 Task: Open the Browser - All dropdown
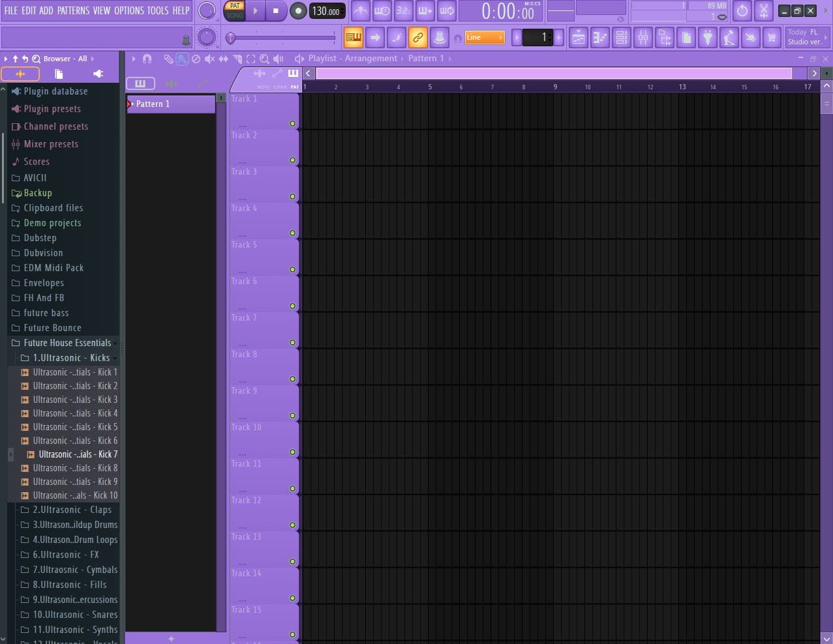68,59
